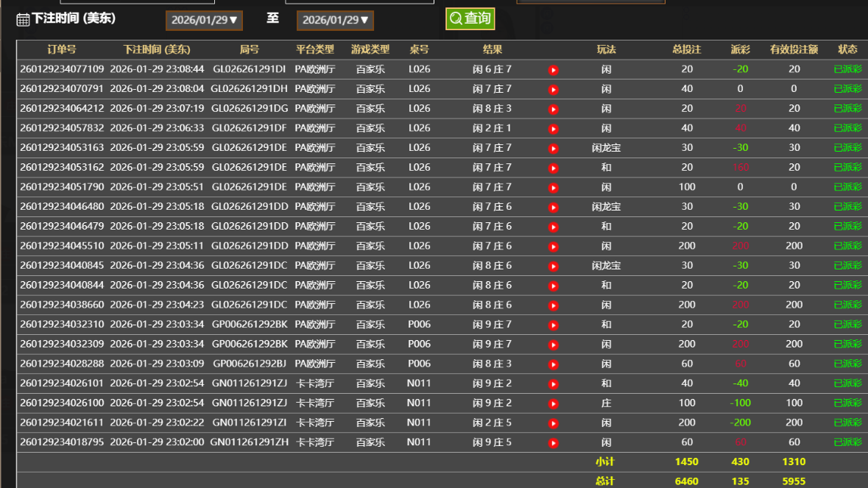Click the calendar icon beside 下注时间 (美东)

click(23, 19)
